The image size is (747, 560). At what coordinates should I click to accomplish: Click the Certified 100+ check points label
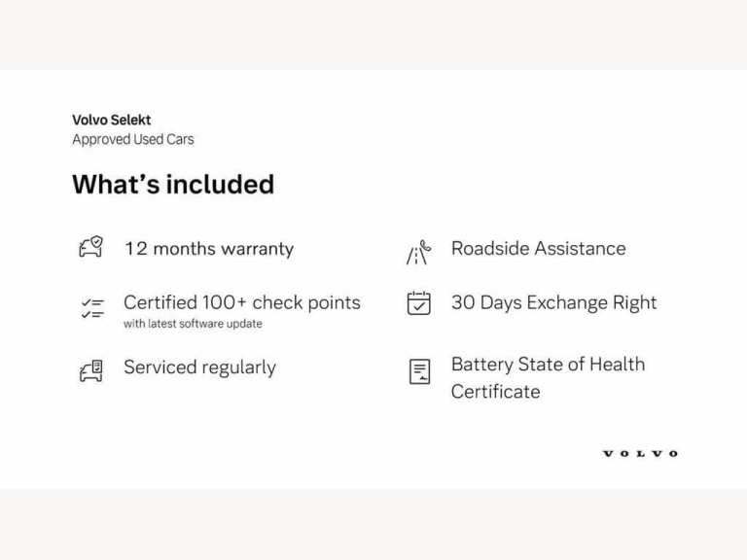pyautogui.click(x=241, y=302)
